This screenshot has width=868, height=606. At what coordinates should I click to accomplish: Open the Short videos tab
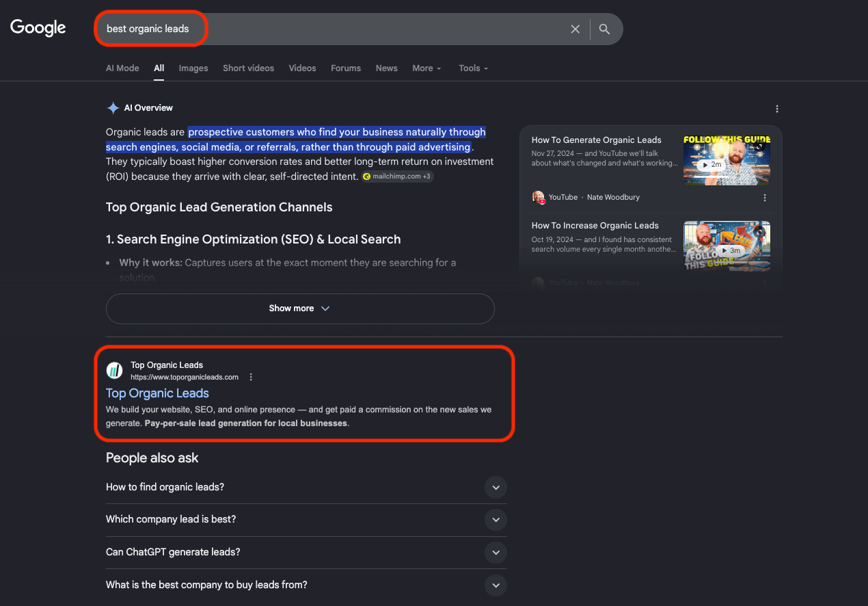click(x=248, y=68)
